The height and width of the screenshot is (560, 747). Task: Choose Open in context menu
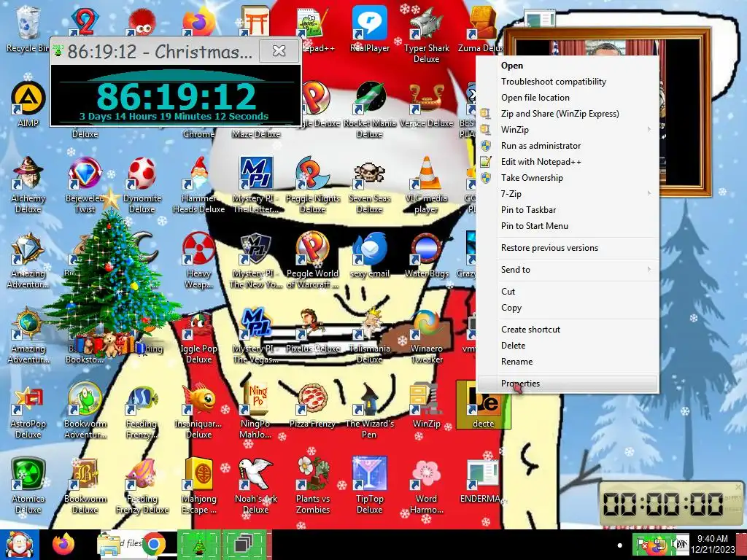[x=568, y=66]
